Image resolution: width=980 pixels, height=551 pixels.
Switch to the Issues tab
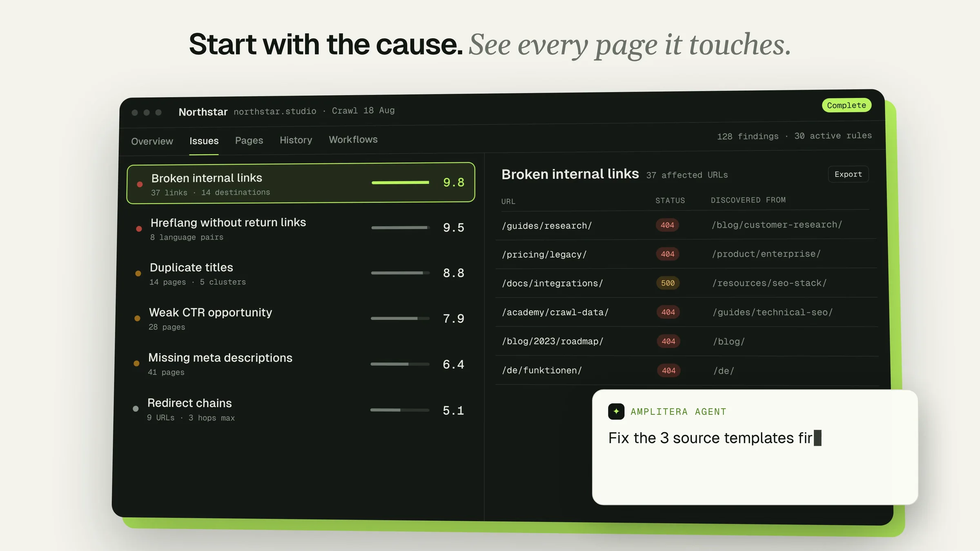pos(204,141)
